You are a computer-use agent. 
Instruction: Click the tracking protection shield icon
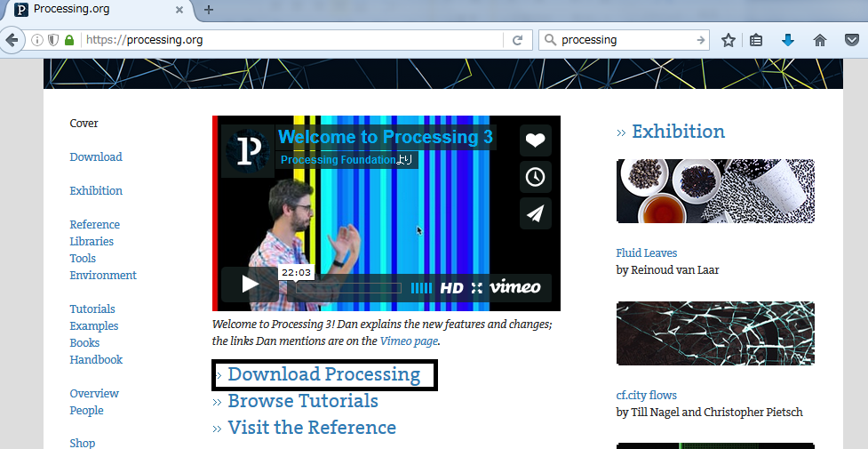click(x=53, y=40)
